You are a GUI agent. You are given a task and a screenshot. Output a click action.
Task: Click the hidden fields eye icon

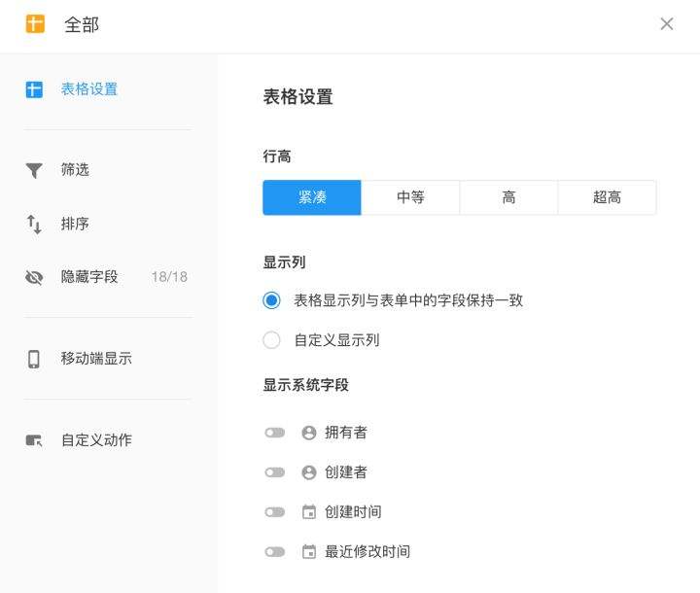click(x=34, y=277)
